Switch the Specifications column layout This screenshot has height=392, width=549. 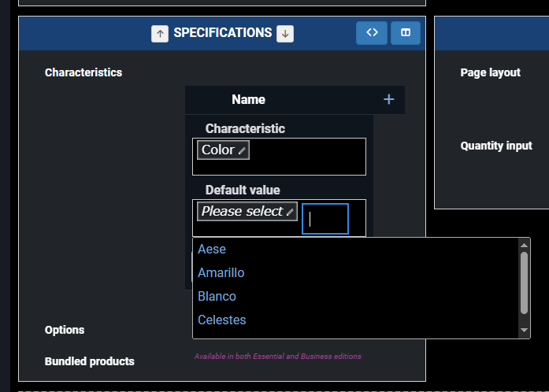pyautogui.click(x=406, y=33)
